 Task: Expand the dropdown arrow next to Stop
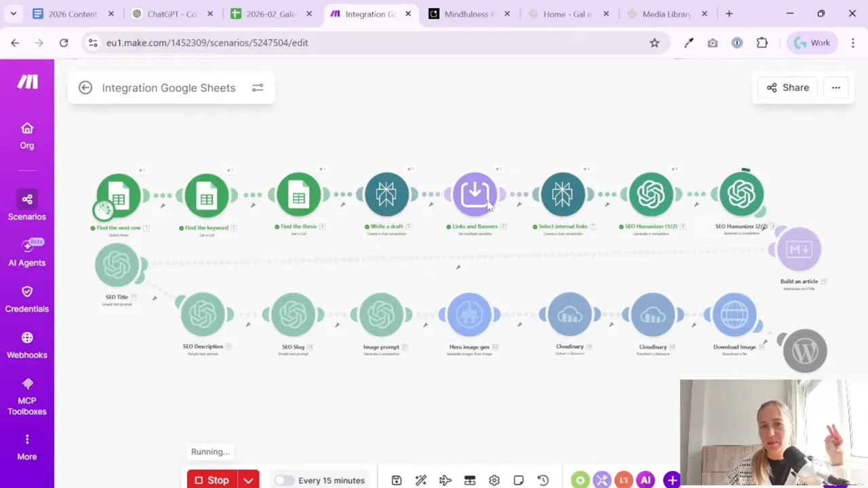click(248, 480)
